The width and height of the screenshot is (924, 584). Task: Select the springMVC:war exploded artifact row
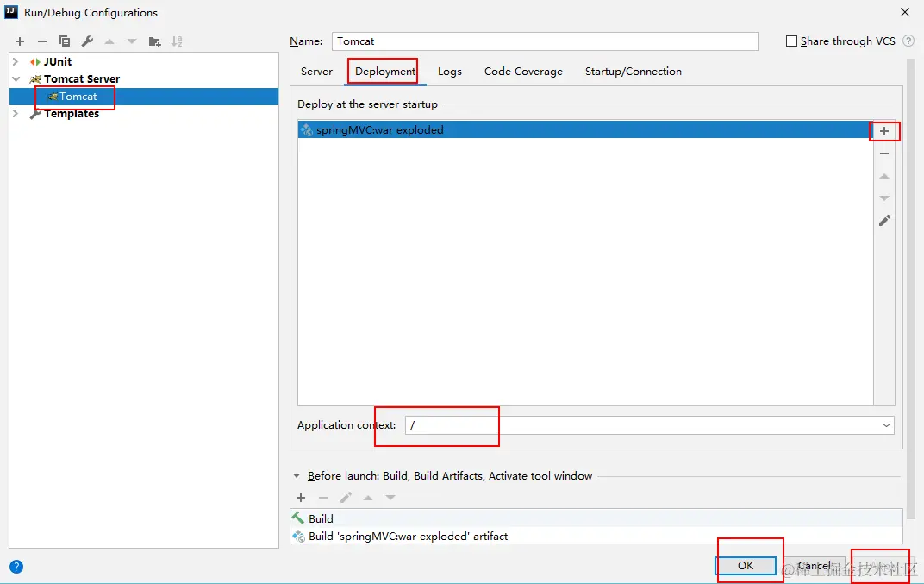(x=584, y=129)
